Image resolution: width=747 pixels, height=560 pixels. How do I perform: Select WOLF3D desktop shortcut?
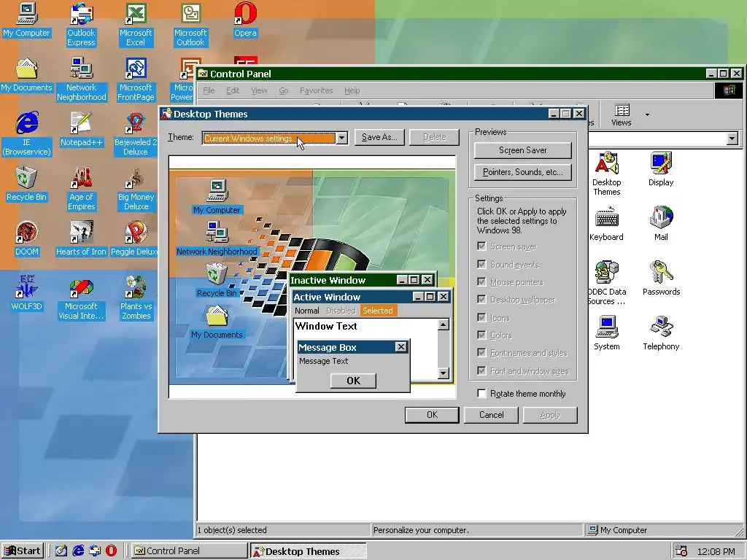pyautogui.click(x=27, y=293)
